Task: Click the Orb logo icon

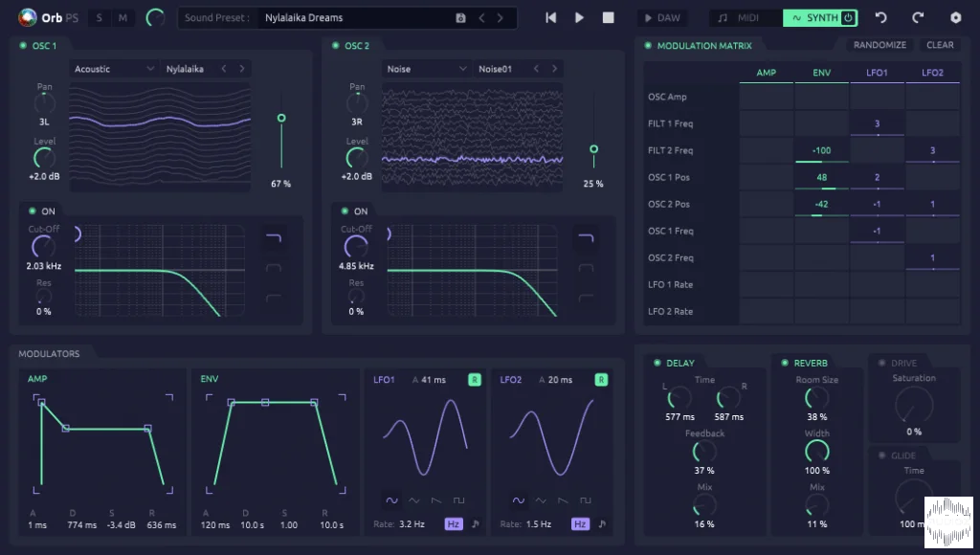Action: coord(28,17)
